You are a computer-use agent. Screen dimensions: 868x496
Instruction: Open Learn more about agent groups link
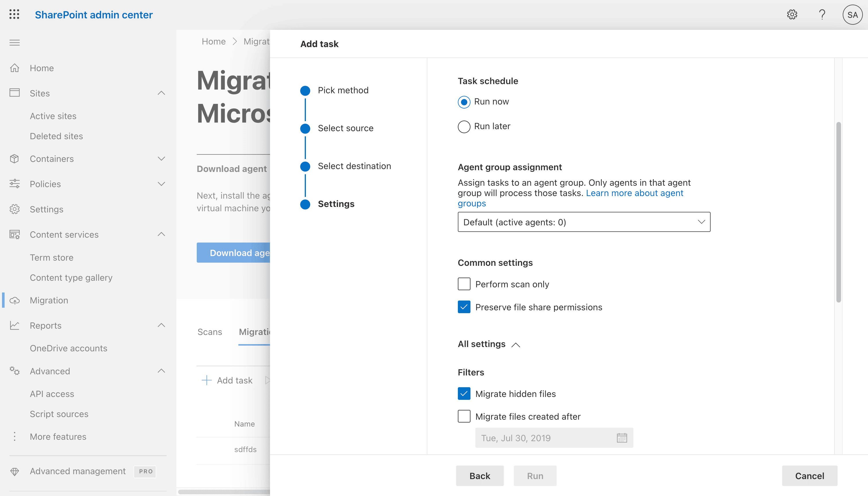570,198
